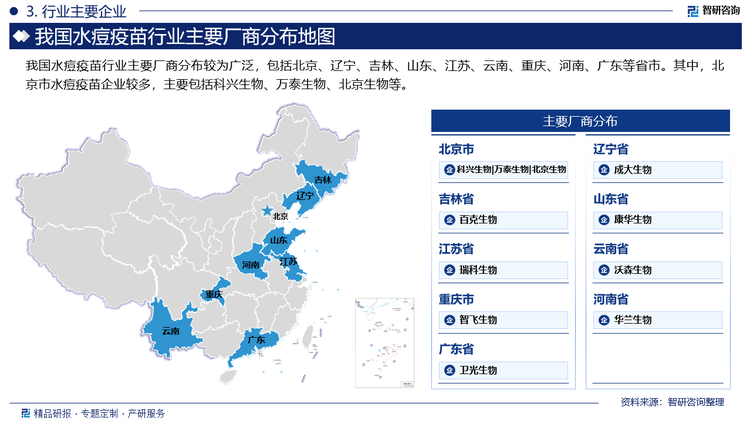Click the 云南省 heading
Screen dimensions: 750x421
(611, 249)
